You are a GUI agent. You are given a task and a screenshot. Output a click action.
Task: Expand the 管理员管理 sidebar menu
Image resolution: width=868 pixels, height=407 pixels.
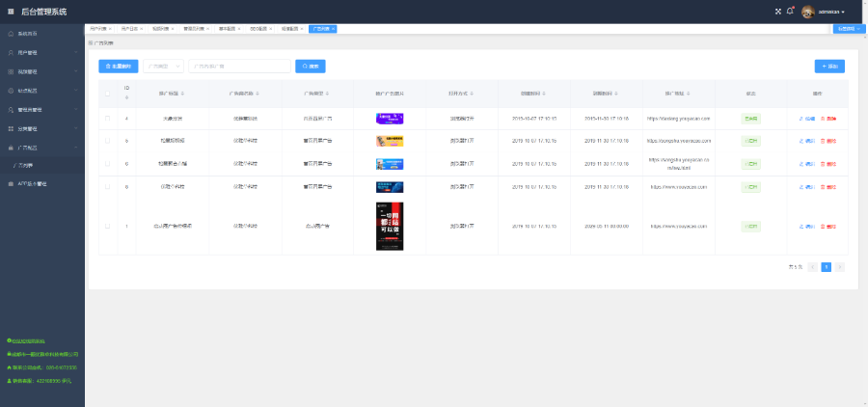coord(42,110)
